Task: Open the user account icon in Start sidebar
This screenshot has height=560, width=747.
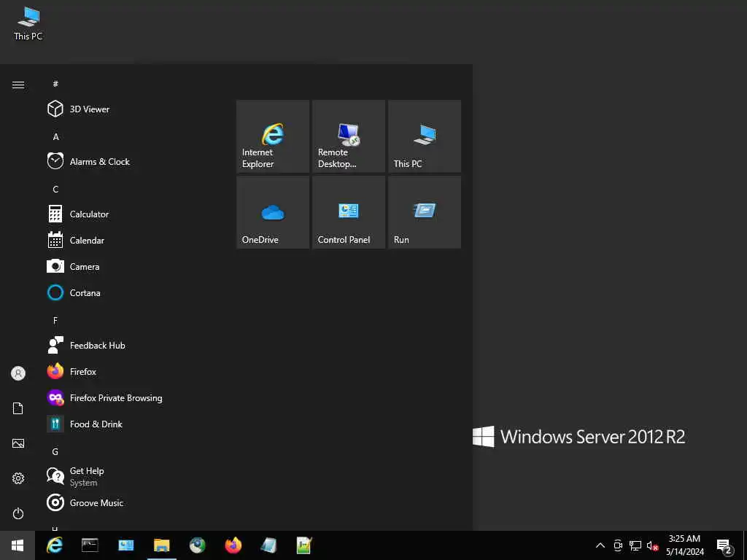Action: [x=18, y=373]
